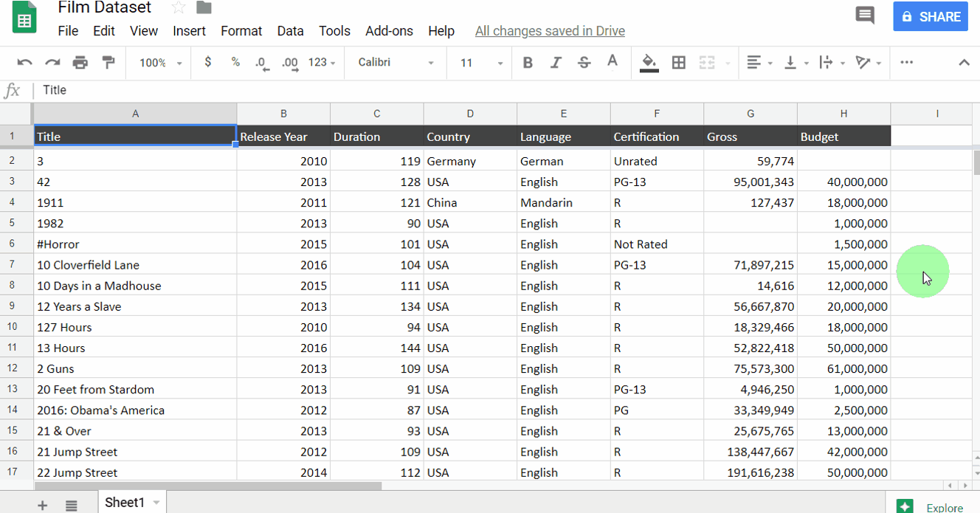Click the horizontal scrollbar
980x513 pixels.
(x=208, y=486)
